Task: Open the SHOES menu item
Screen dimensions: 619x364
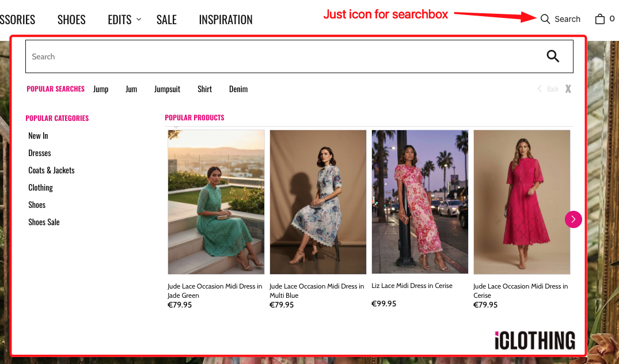Action: [71, 19]
